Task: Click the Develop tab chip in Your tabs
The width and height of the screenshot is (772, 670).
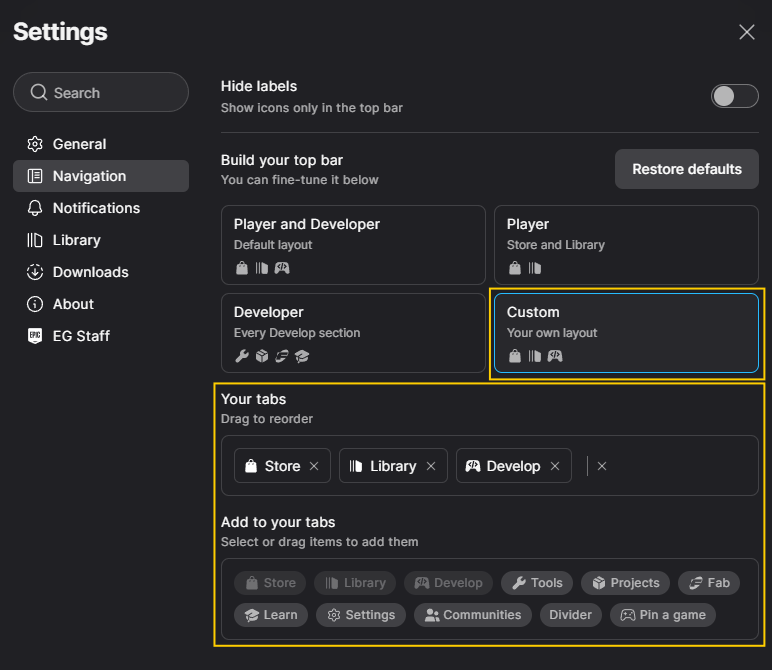Action: 514,466
